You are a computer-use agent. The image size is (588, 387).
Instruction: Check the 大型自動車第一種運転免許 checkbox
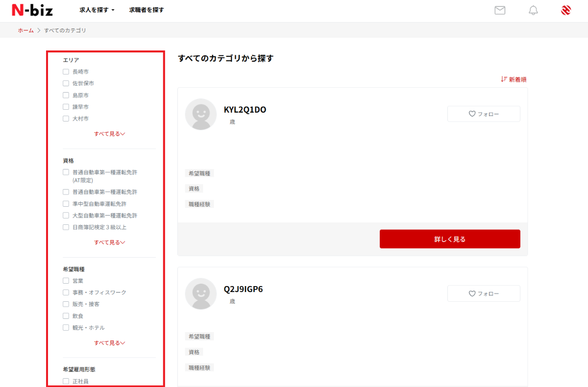tap(66, 216)
